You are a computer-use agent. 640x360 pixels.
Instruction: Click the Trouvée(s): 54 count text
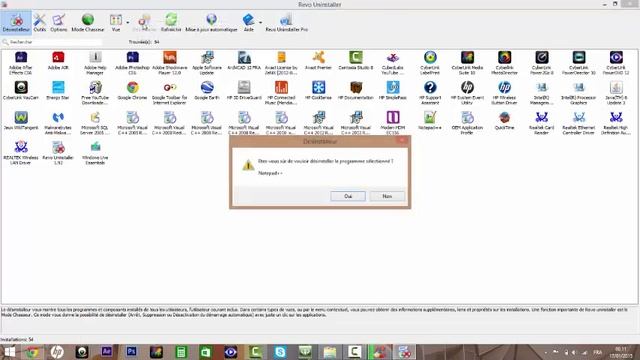[x=144, y=42]
